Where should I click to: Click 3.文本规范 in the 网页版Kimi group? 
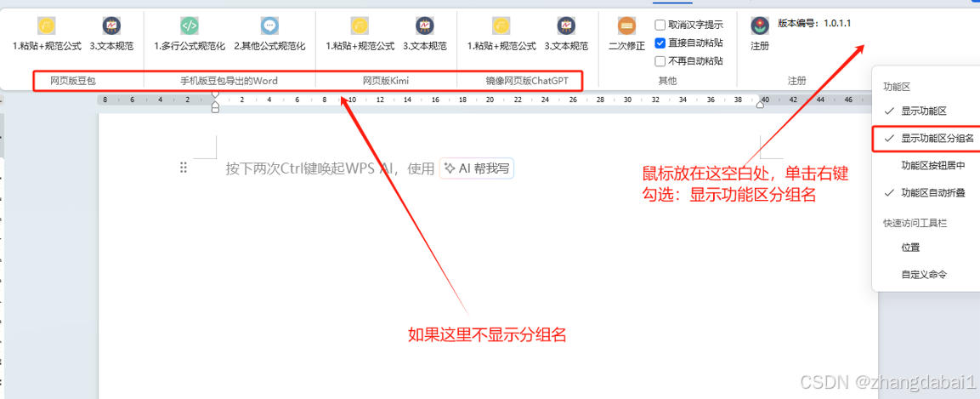424,34
